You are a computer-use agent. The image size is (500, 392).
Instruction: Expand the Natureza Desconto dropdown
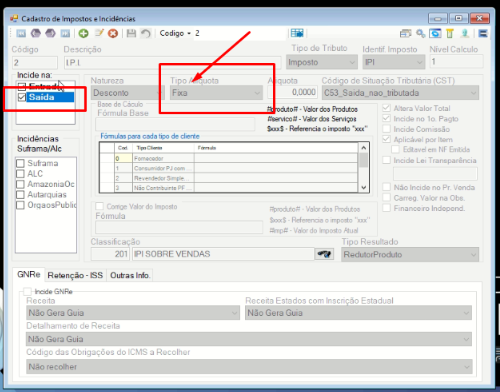[x=128, y=93]
